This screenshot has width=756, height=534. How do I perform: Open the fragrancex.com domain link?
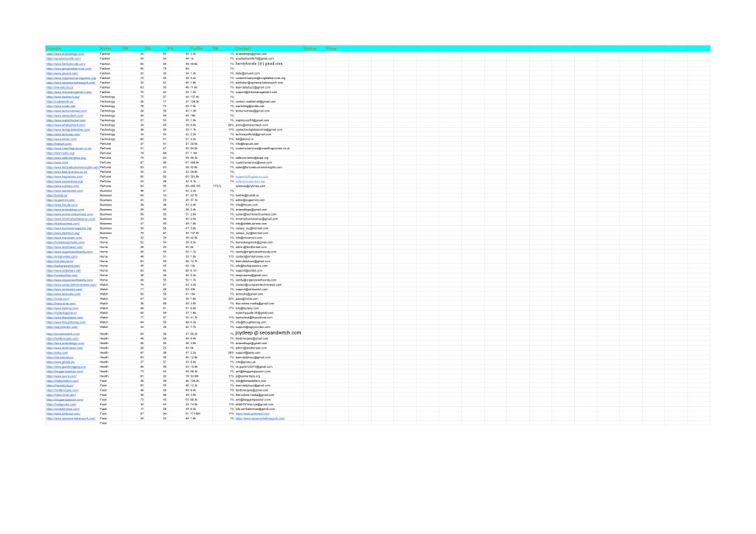point(64,177)
